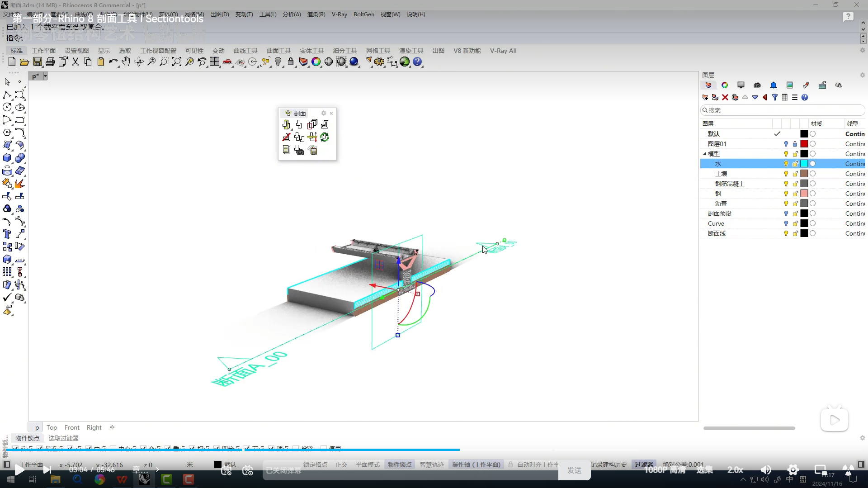Image resolution: width=868 pixels, height=488 pixels.
Task: Cut selection with the scissors icon
Action: 75,62
